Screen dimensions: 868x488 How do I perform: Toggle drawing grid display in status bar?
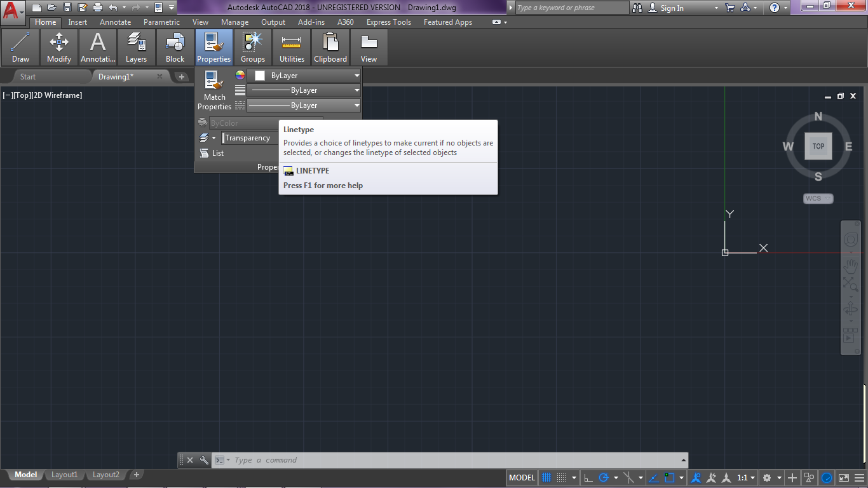coord(546,478)
